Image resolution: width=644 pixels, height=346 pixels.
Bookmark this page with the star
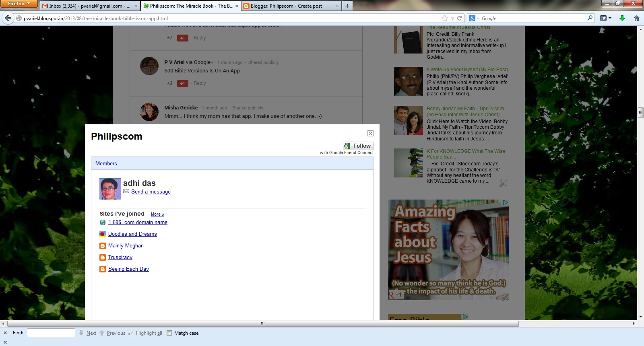click(444, 18)
